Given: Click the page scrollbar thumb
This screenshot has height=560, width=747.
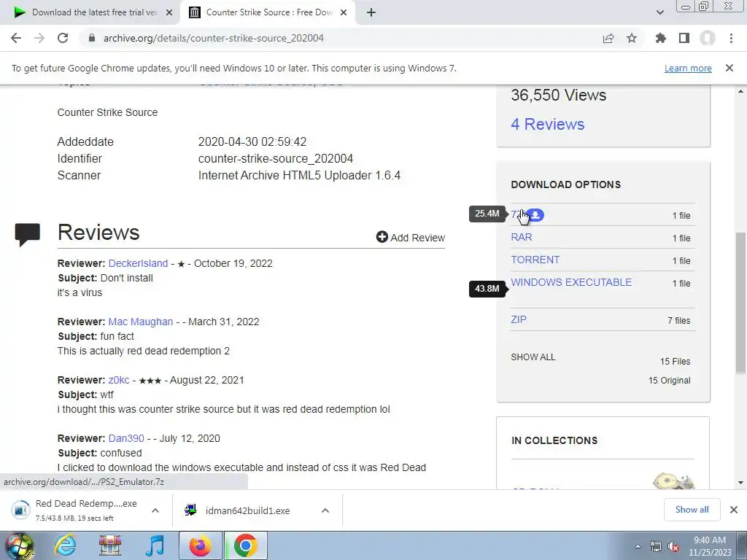Looking at the screenshot, I should (741, 303).
